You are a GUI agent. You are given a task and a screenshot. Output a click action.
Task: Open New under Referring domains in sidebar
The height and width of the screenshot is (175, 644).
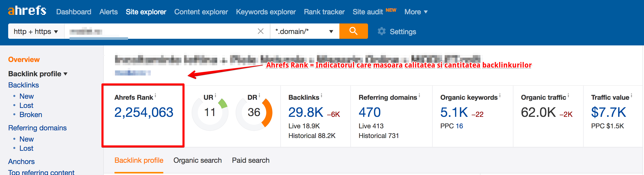tap(27, 139)
